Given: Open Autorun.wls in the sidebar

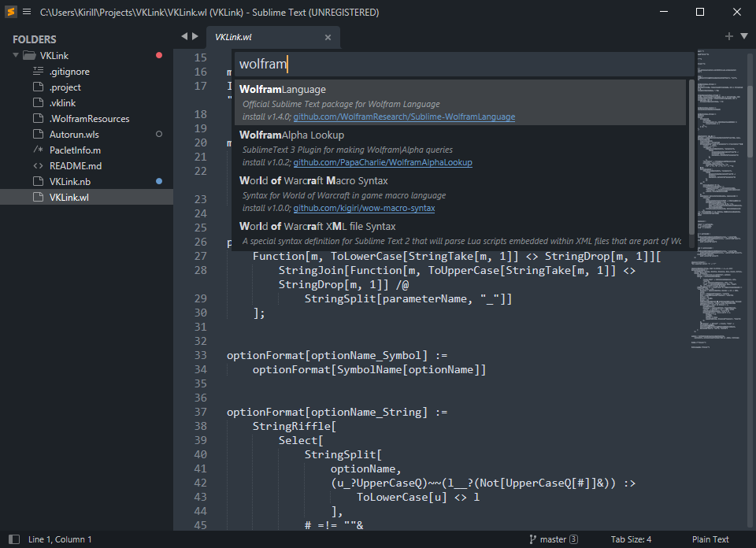Looking at the screenshot, I should coord(74,135).
